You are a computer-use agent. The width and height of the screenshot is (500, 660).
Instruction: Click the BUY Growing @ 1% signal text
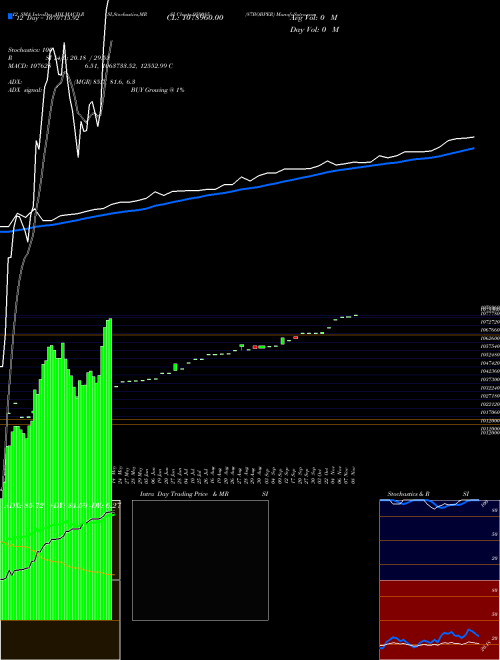(157, 90)
